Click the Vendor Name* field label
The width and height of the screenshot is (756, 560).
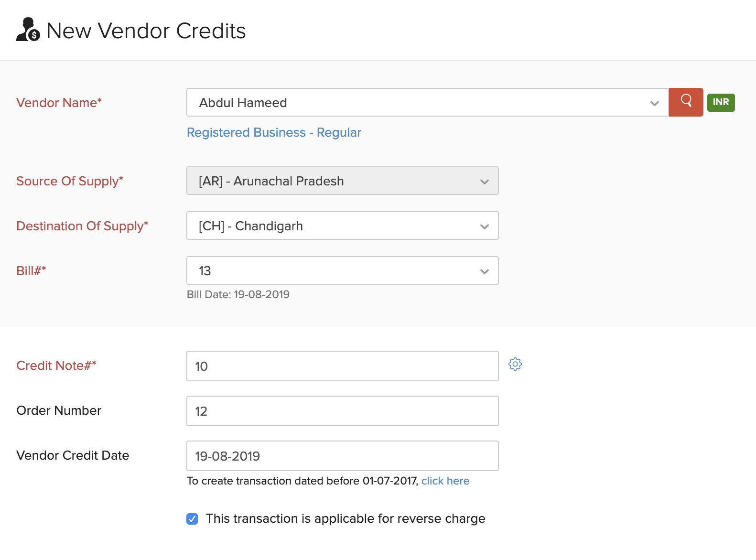coord(59,103)
